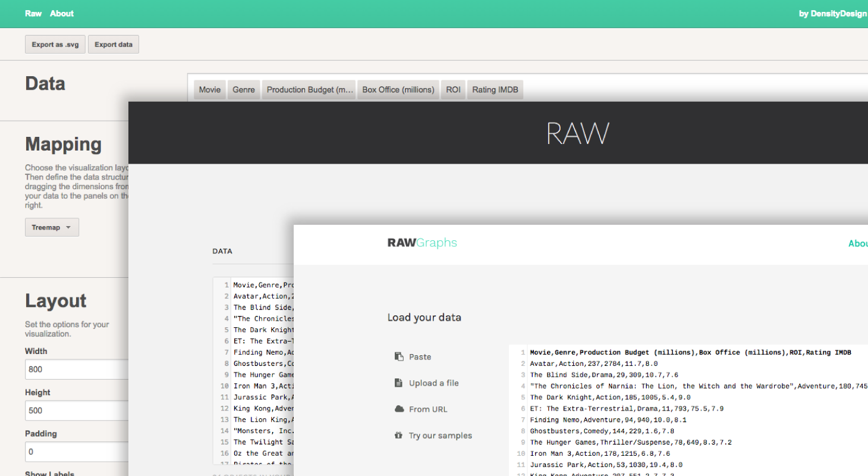Click the Paste clipboard icon
Viewport: 868px width, 476px height.
point(399,356)
